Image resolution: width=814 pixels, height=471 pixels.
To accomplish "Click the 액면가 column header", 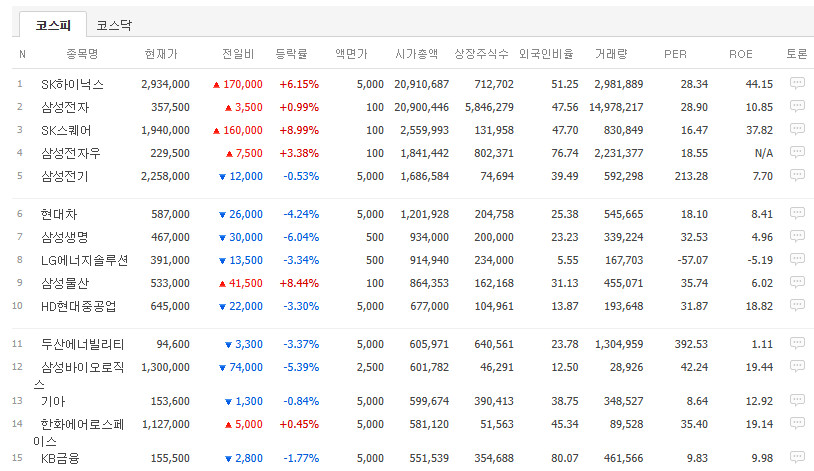I will pos(351,54).
